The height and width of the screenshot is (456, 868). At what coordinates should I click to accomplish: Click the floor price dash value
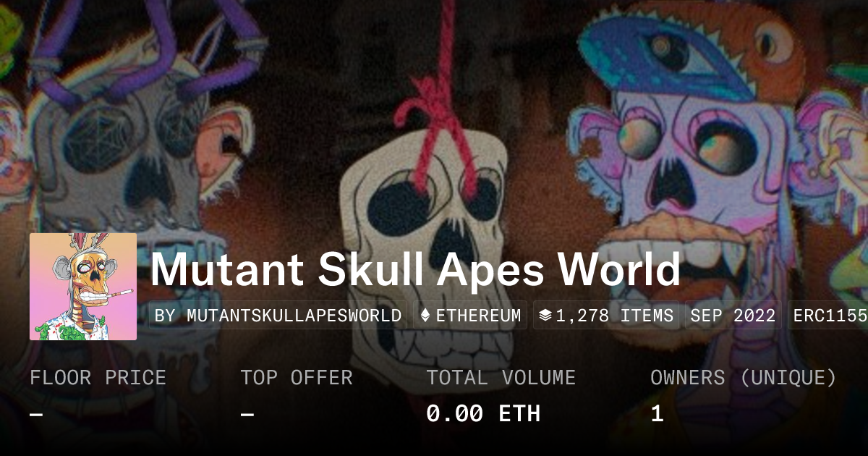36,415
